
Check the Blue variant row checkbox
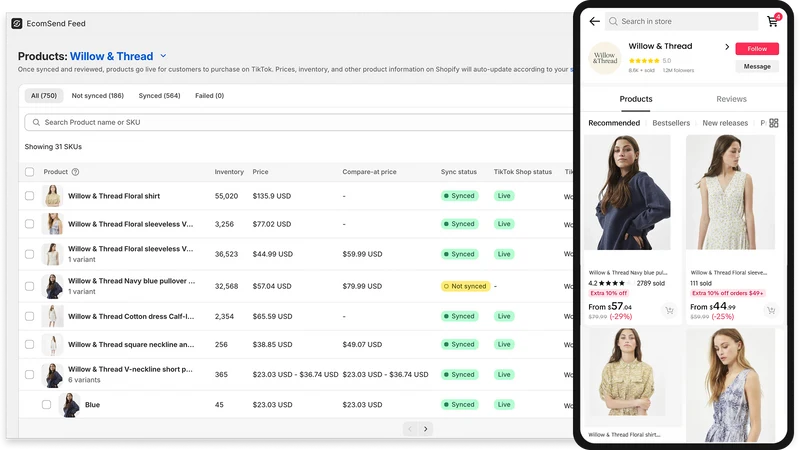tap(46, 405)
